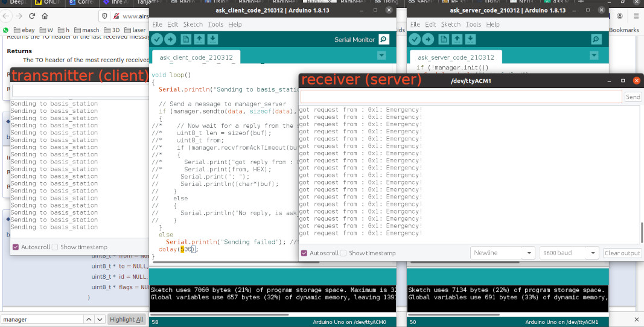This screenshot has width=644, height=327.
Task: Click Verify button in ask_client_code window
Action: [x=157, y=39]
